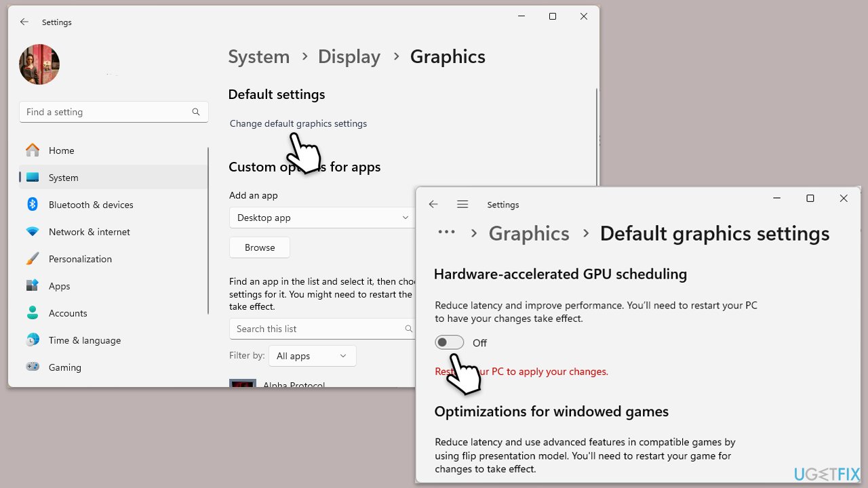Maximize the rear Settings window

pyautogui.click(x=553, y=16)
